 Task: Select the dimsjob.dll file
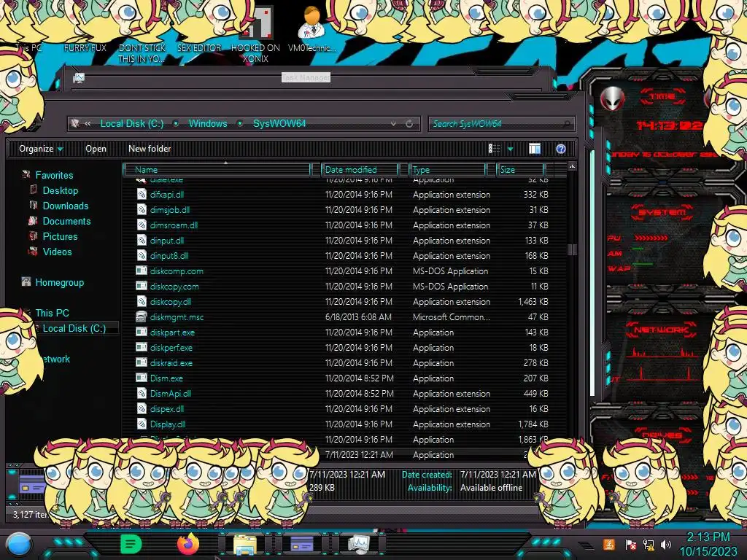point(169,209)
